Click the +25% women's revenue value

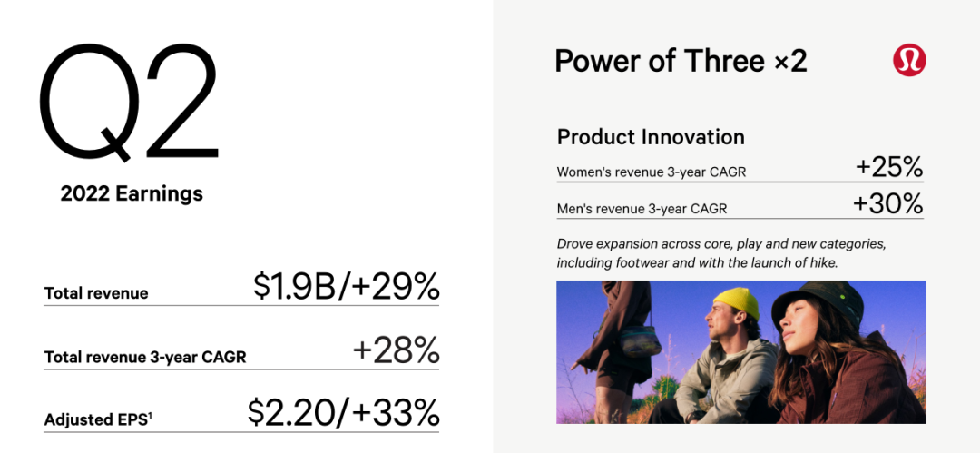point(888,167)
